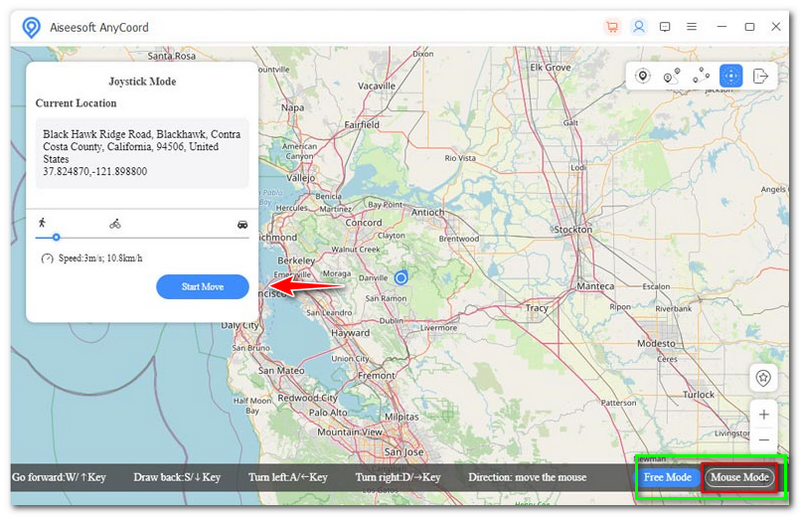The height and width of the screenshot is (516, 800).
Task: Select the Joystick Mode icon
Action: (731, 76)
